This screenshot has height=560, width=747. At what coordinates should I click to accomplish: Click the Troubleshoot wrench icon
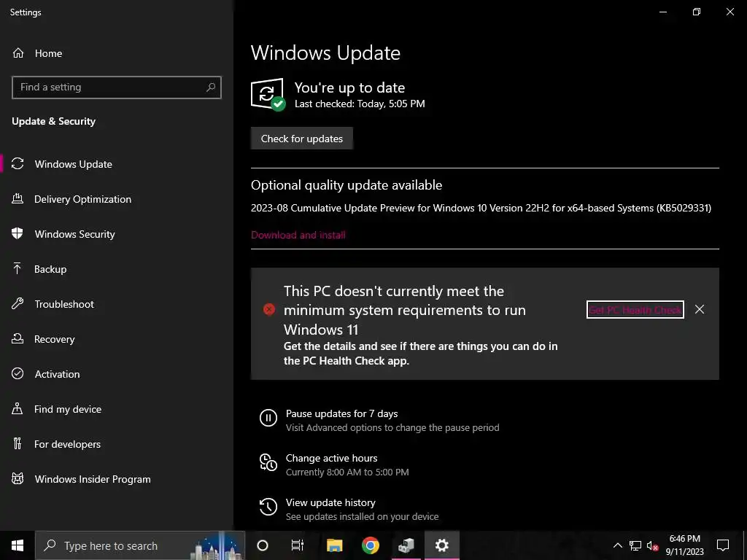point(18,304)
